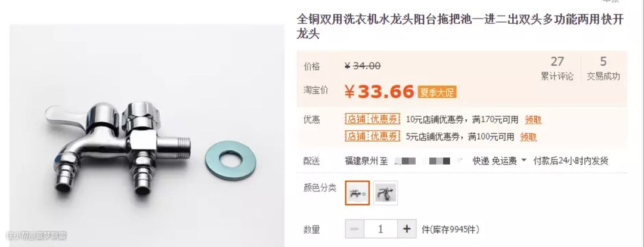Select the blurred delivery destination address
644x247 pixels.
[x=426, y=160]
